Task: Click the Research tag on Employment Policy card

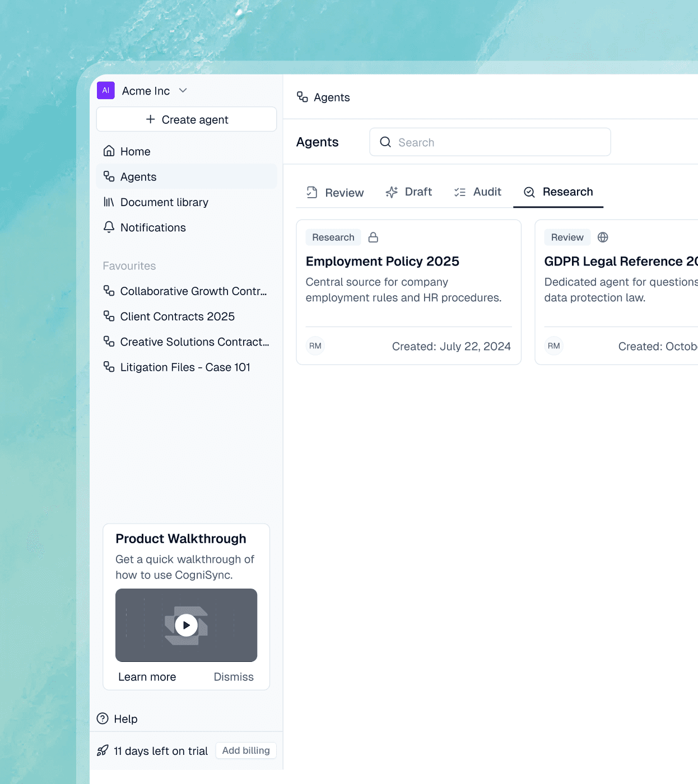Action: point(333,237)
